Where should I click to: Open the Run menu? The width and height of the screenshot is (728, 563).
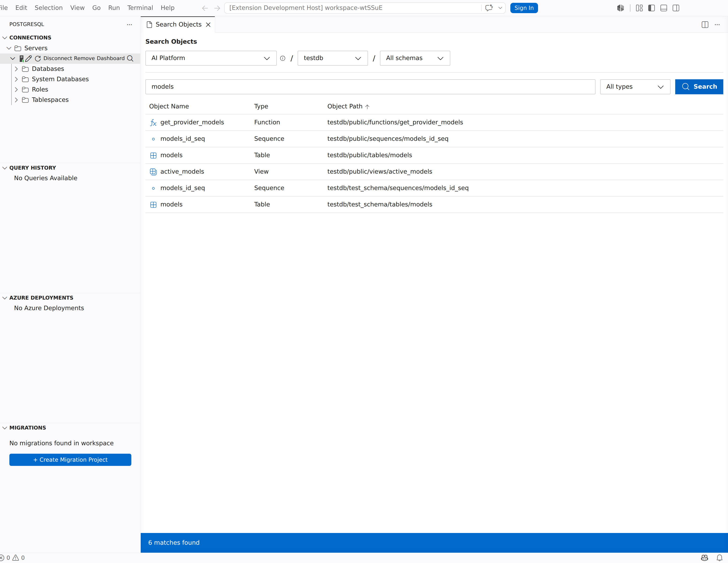pos(114,8)
